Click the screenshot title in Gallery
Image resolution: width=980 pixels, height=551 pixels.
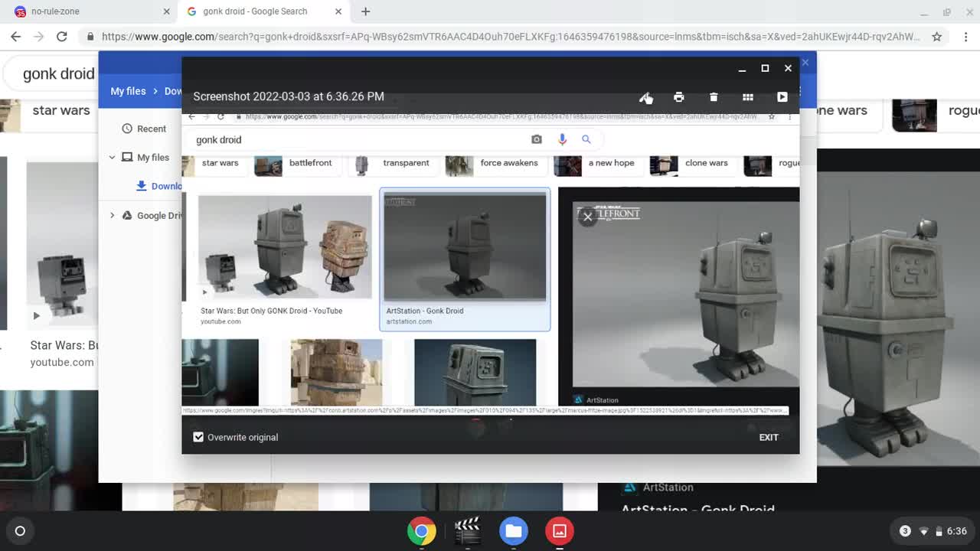tap(289, 96)
